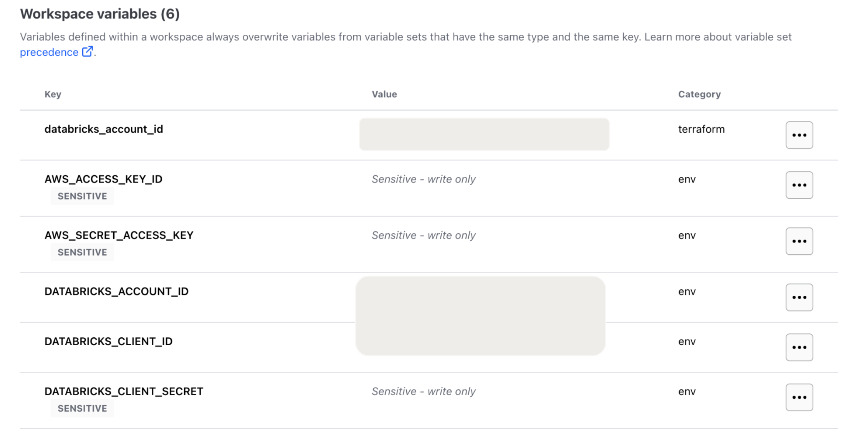Open the DATABRICKS_CLIENT_SECRET row options menu
868x440 pixels.
click(799, 397)
